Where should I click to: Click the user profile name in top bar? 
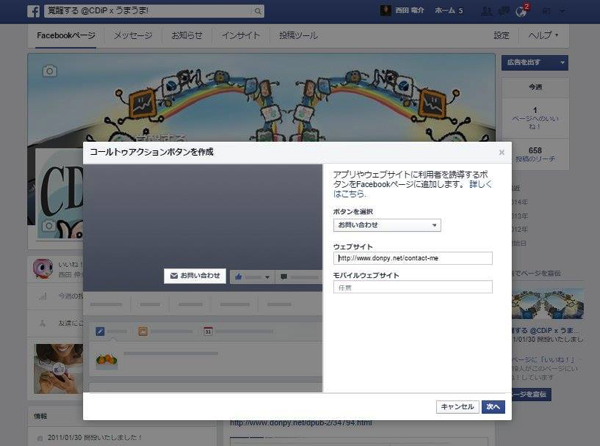[x=409, y=11]
